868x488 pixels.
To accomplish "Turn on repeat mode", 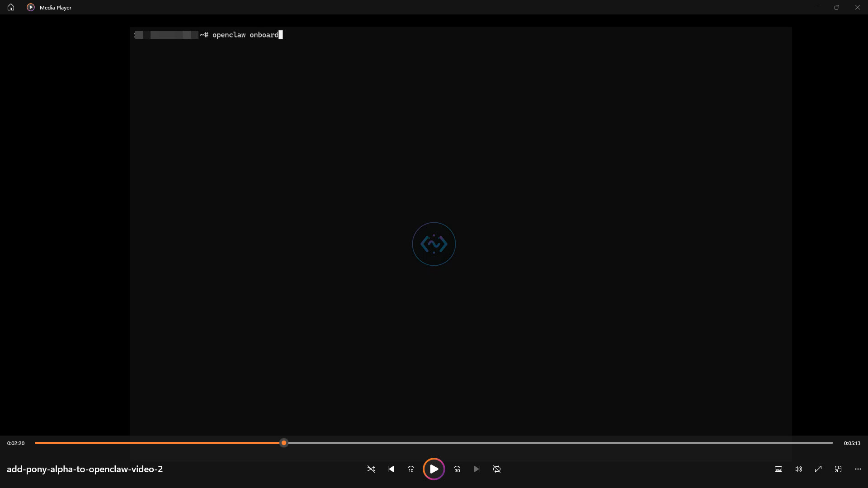I will pos(497,469).
